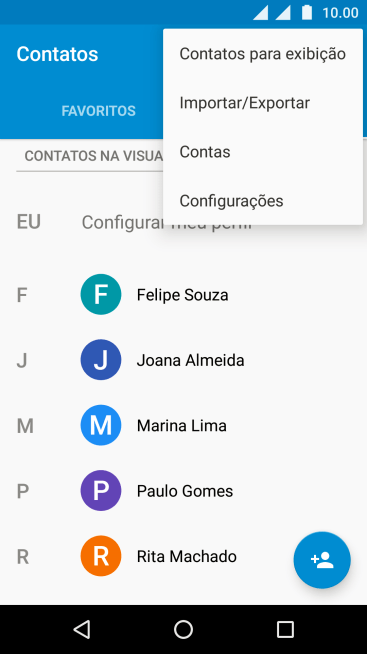Select Contatos para exibição menu option

(263, 54)
